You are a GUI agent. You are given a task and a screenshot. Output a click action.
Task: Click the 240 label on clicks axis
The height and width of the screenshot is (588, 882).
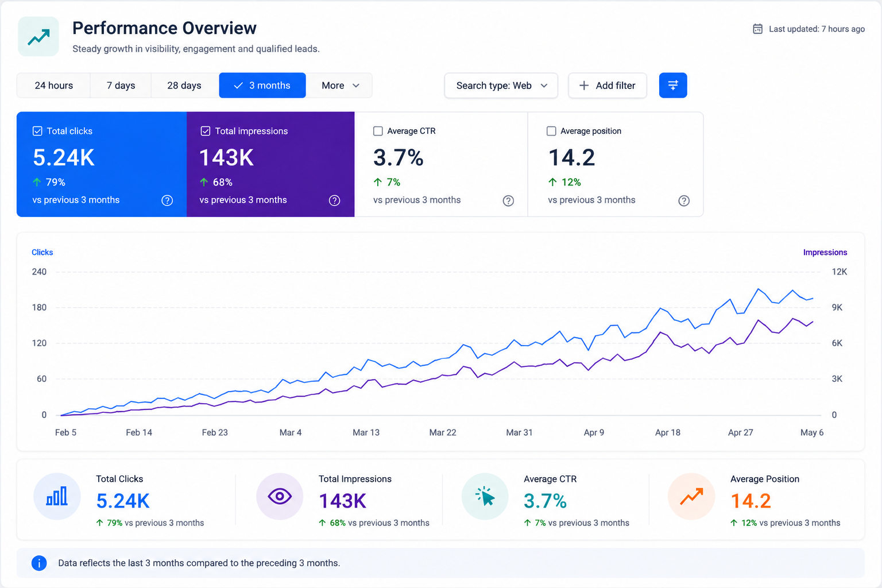39,272
